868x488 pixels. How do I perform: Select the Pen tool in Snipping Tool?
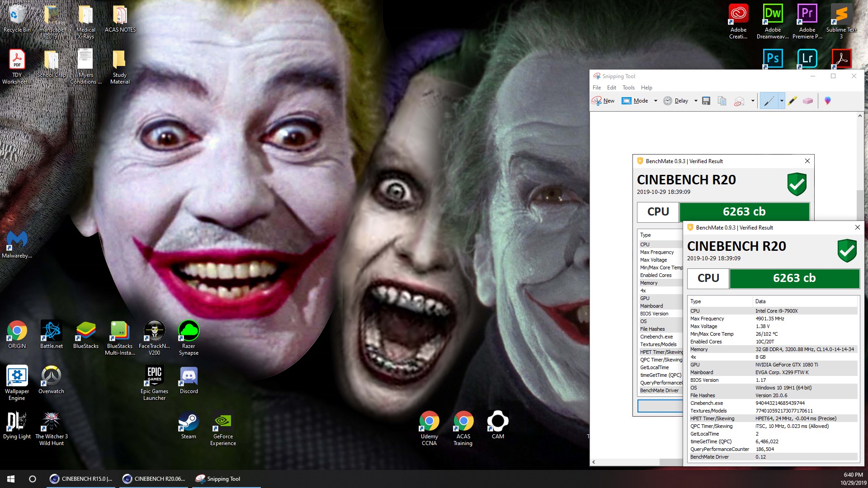pyautogui.click(x=769, y=101)
